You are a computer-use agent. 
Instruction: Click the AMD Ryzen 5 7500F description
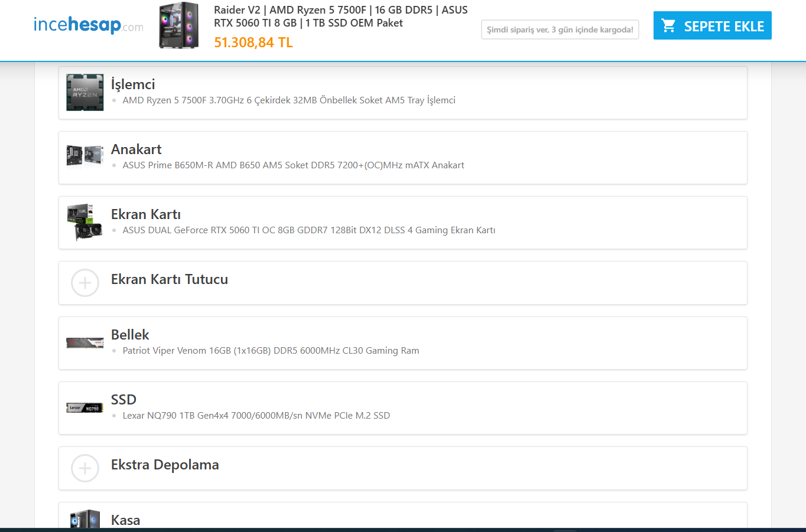289,100
